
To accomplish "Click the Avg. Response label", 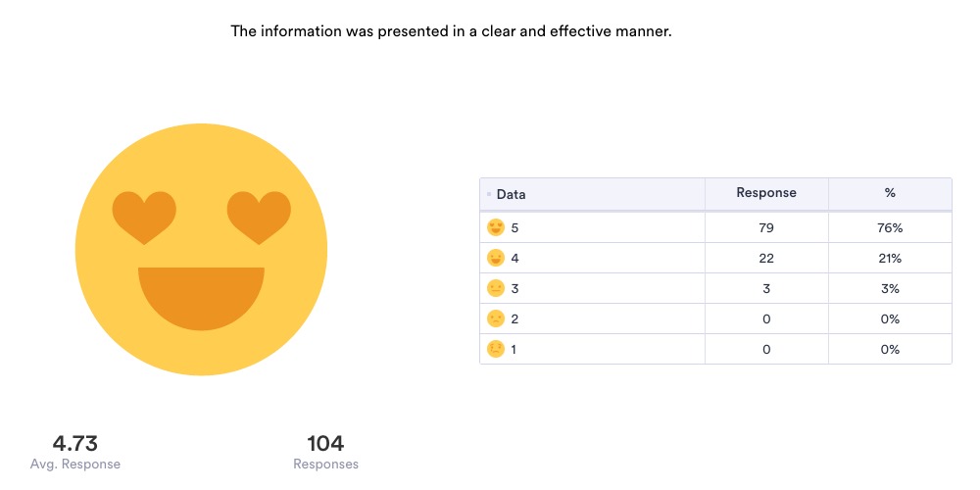I will point(74,464).
